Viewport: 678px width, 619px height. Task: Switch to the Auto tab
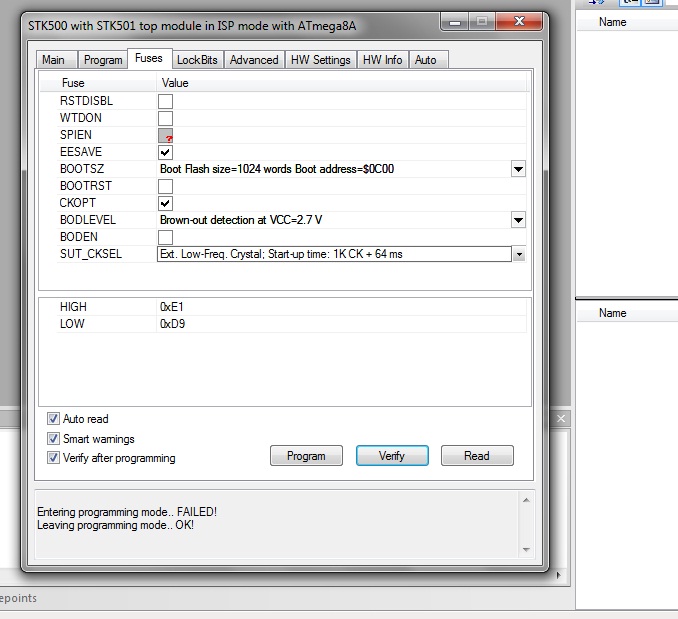click(x=428, y=60)
